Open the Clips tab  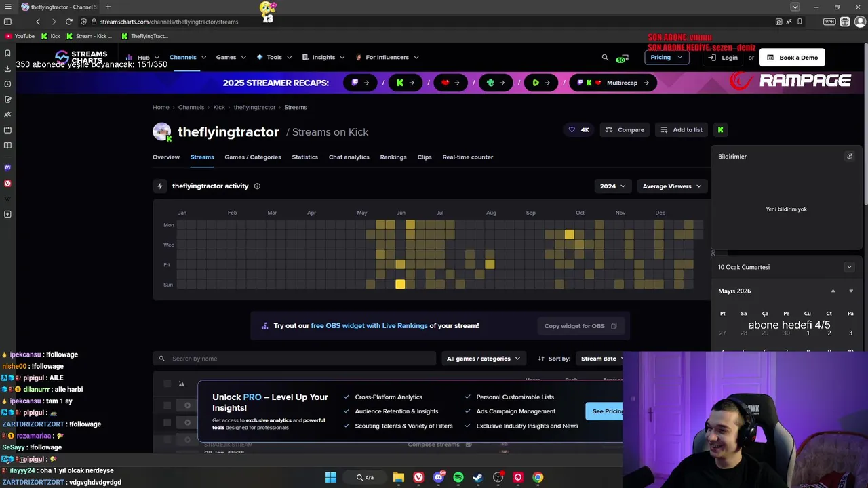click(425, 157)
